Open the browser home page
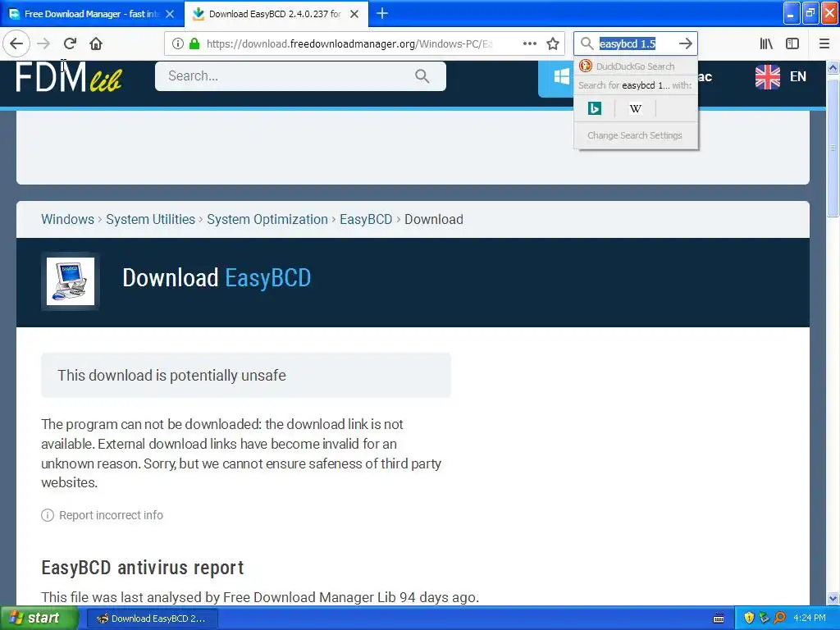 click(96, 43)
